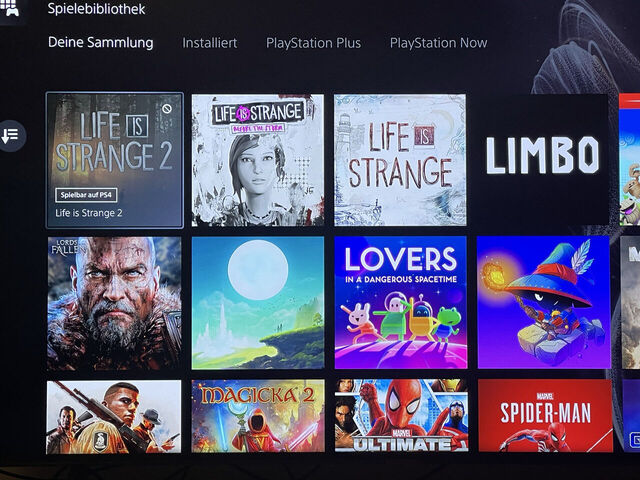Choose the original Life is Strange tile
The height and width of the screenshot is (480, 640).
400,160
